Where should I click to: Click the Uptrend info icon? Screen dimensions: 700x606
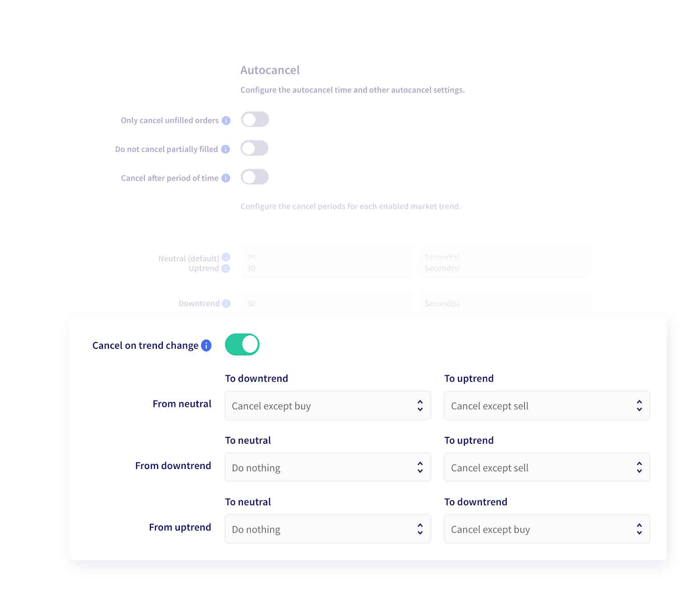(x=226, y=268)
